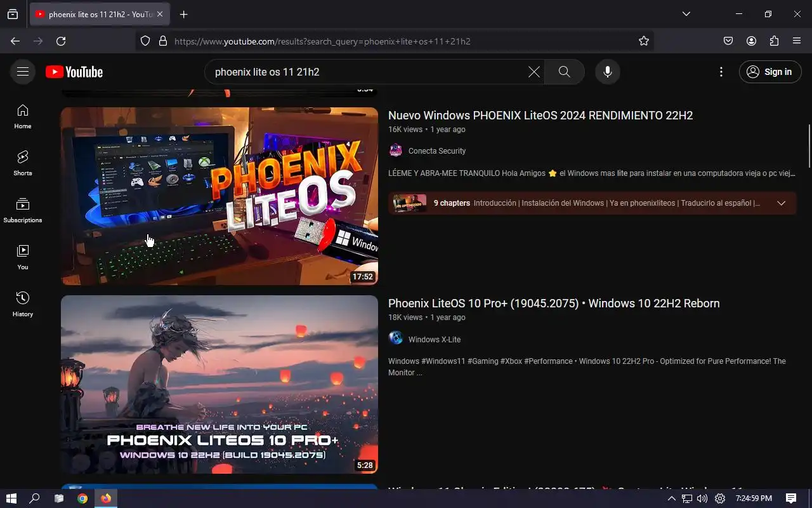Viewport: 812px width, 508px height.
Task: Open Firefox View recent browsing
Action: point(13,14)
